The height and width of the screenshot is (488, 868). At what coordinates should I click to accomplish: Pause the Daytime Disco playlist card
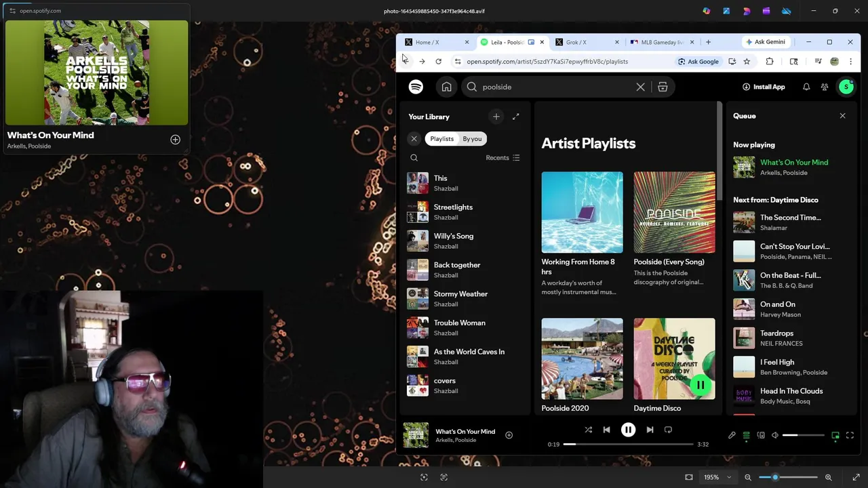(x=700, y=385)
